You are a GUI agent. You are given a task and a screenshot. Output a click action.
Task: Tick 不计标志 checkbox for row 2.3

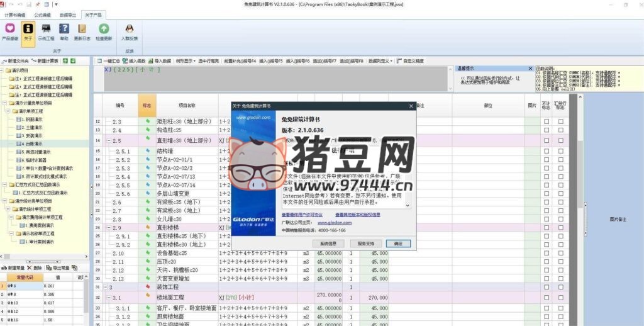(x=547, y=121)
